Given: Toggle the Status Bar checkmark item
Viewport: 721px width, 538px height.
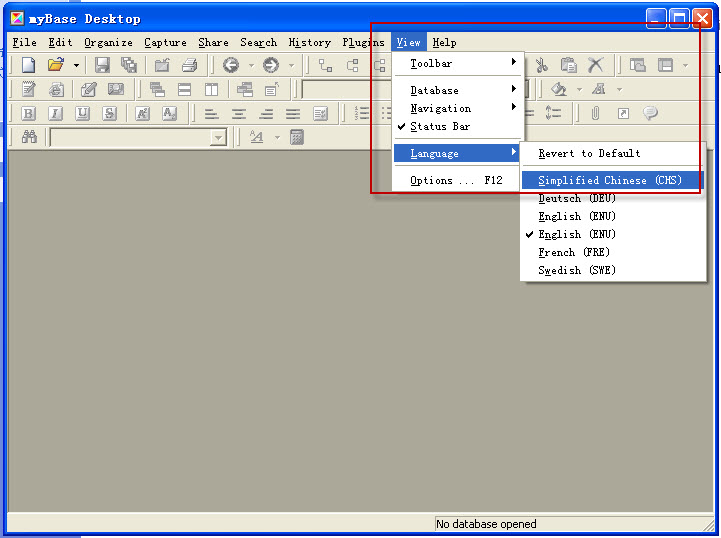Looking at the screenshot, I should pyautogui.click(x=459, y=126).
